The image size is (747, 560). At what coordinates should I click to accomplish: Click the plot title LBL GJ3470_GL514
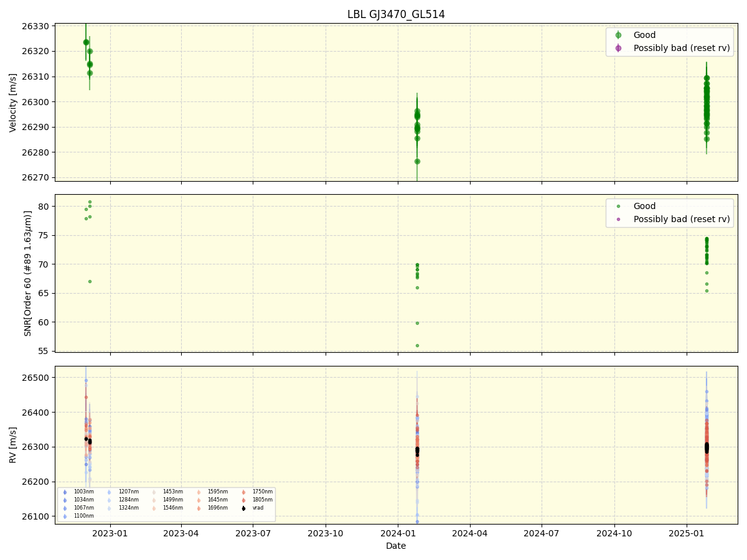tap(396, 14)
